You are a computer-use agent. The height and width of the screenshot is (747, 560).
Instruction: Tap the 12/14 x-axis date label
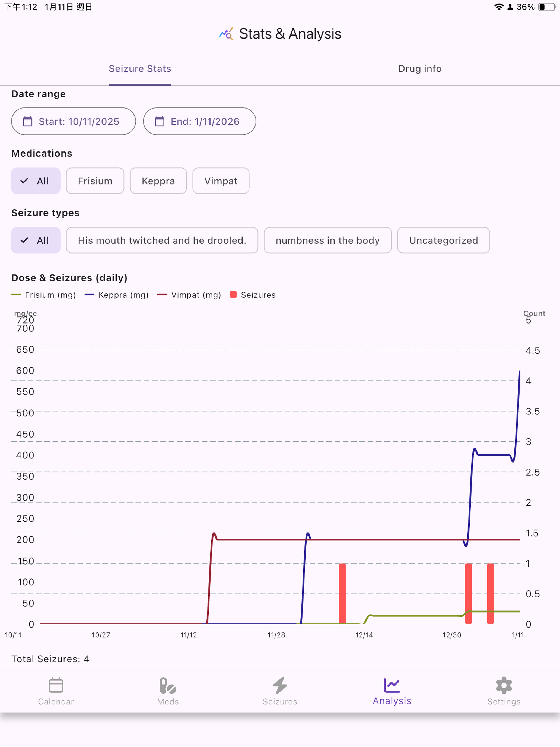pyautogui.click(x=364, y=635)
